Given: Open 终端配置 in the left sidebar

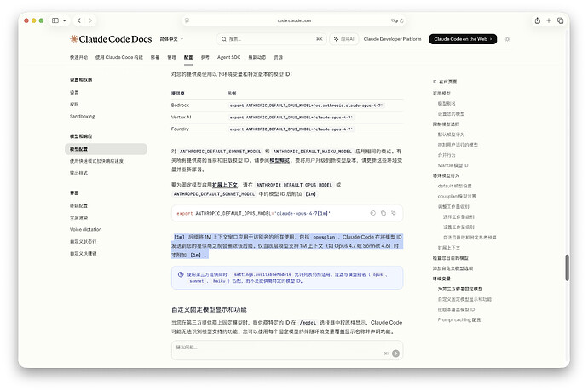Looking at the screenshot, I should coord(78,205).
